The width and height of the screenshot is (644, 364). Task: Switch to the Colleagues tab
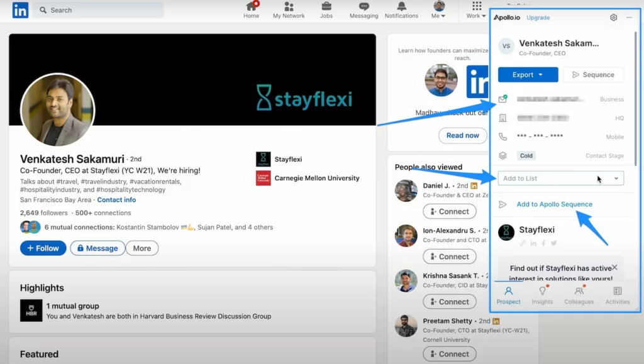[579, 295]
